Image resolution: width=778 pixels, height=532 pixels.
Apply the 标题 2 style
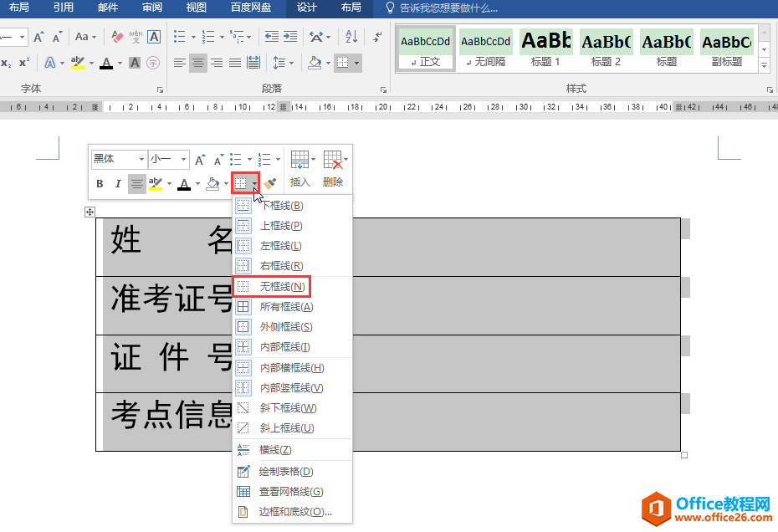[606, 49]
